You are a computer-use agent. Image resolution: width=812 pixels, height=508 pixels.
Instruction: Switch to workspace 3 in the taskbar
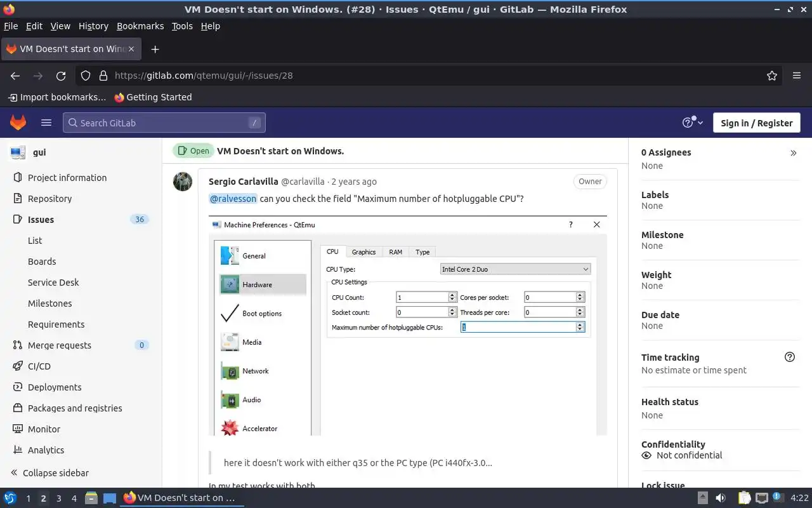coord(59,498)
